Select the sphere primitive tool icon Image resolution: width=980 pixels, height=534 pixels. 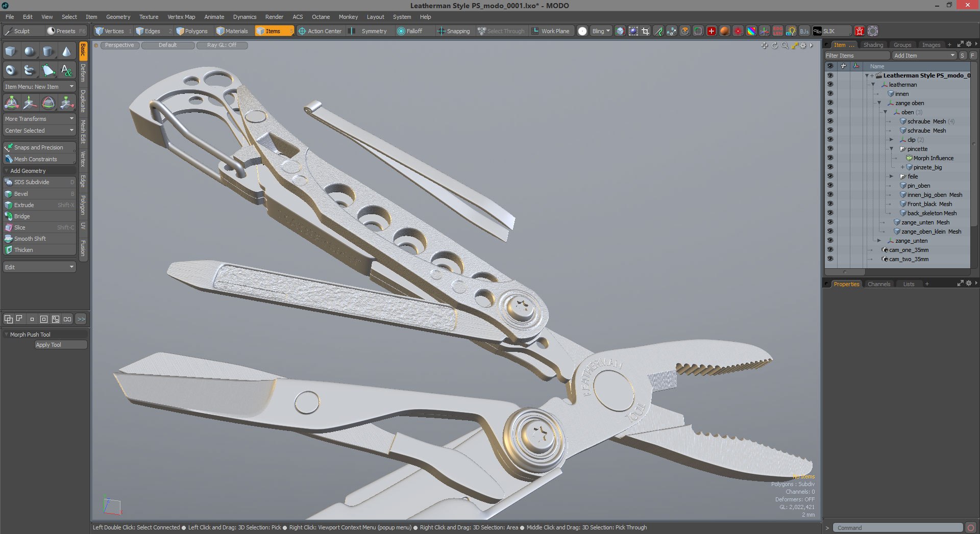click(30, 52)
